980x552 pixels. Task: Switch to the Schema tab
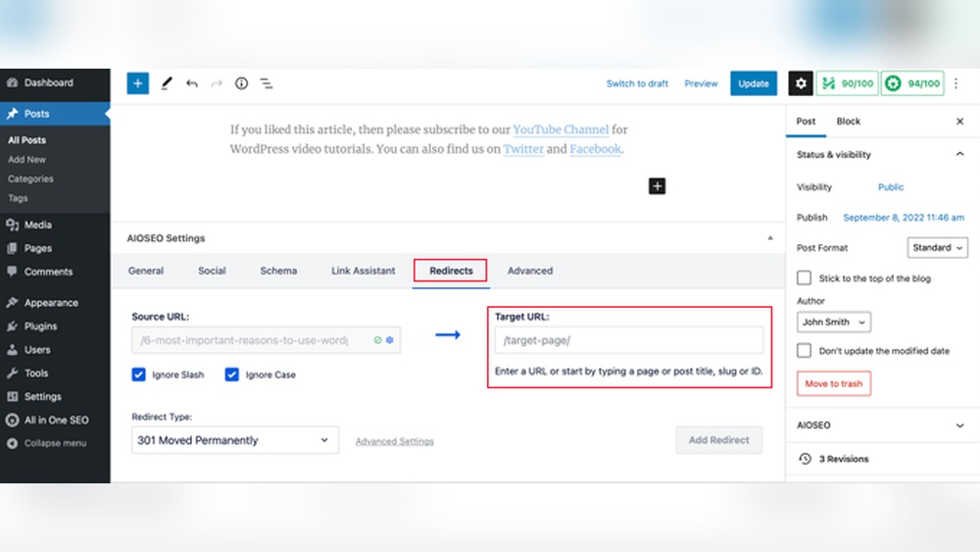(x=278, y=271)
